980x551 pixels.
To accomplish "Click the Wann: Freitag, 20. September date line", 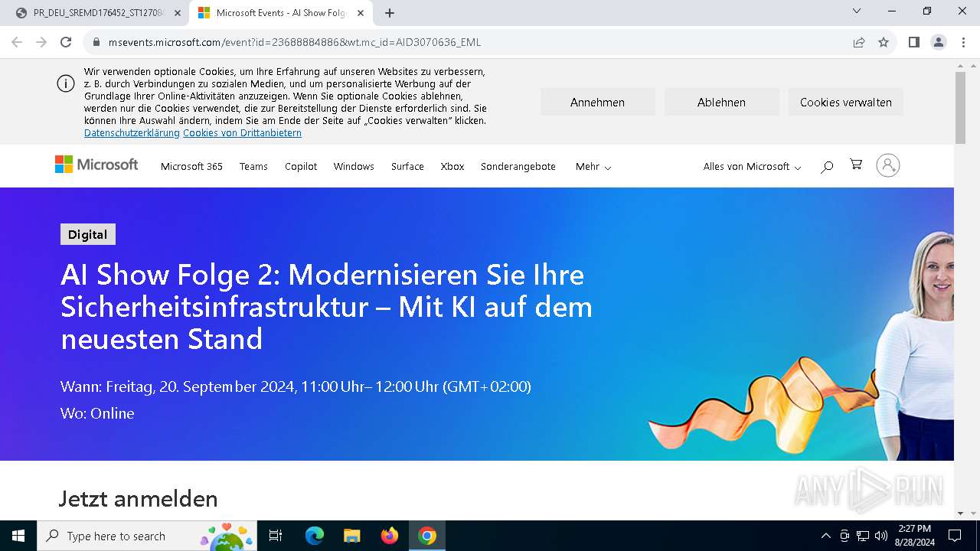I will point(296,386).
